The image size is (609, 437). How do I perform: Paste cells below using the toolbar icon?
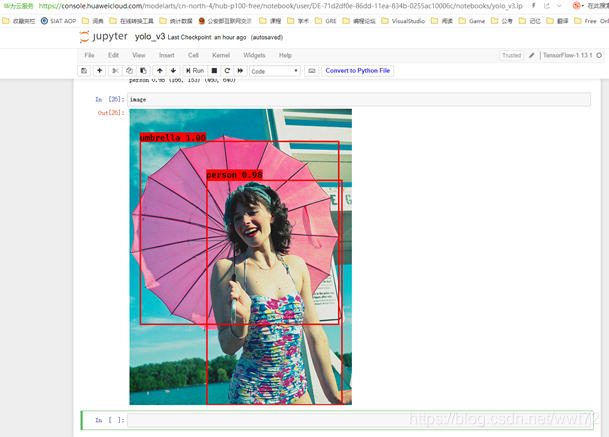click(x=143, y=71)
